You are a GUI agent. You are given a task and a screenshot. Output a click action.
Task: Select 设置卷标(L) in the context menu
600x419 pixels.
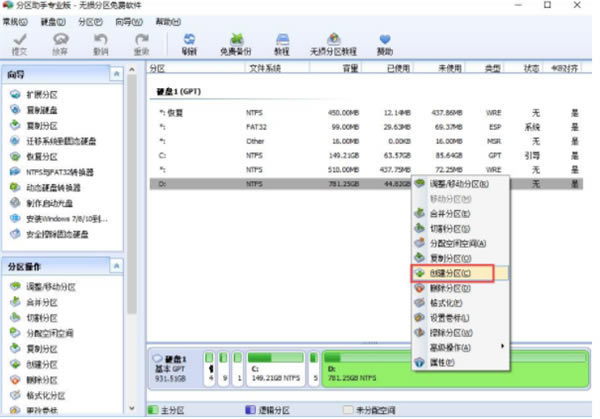460,318
